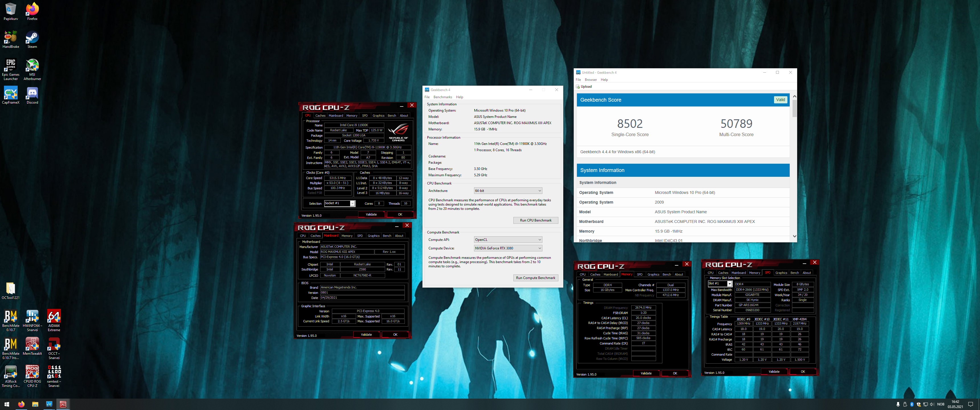Image resolution: width=980 pixels, height=410 pixels.
Task: Open the Compute API OpenCL dropdown
Action: 508,240
